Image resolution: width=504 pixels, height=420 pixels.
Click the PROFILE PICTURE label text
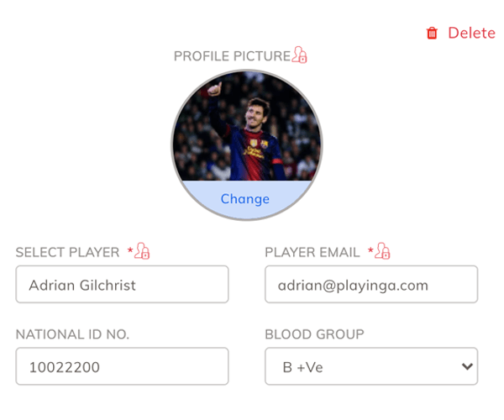tap(232, 56)
